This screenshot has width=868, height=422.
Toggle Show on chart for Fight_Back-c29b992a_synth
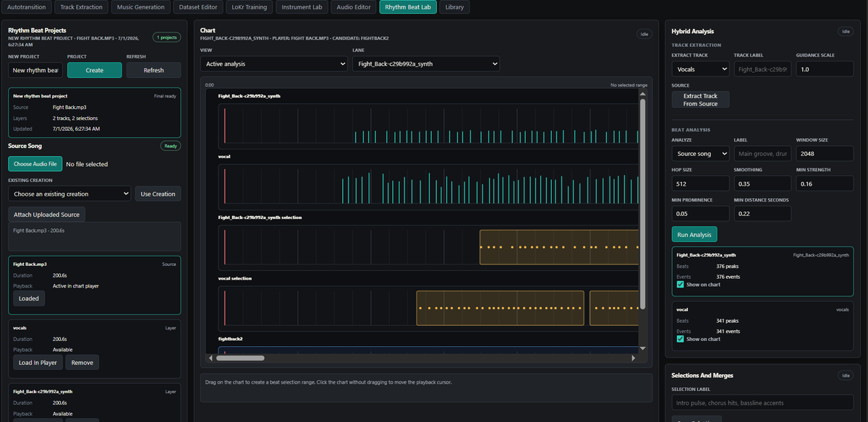[680, 285]
